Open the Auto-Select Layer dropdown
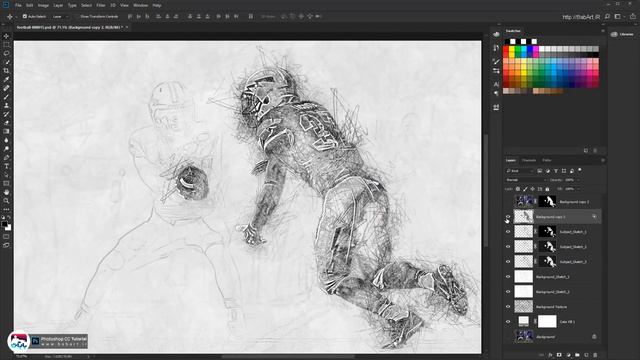The image size is (640, 360). (x=61, y=16)
